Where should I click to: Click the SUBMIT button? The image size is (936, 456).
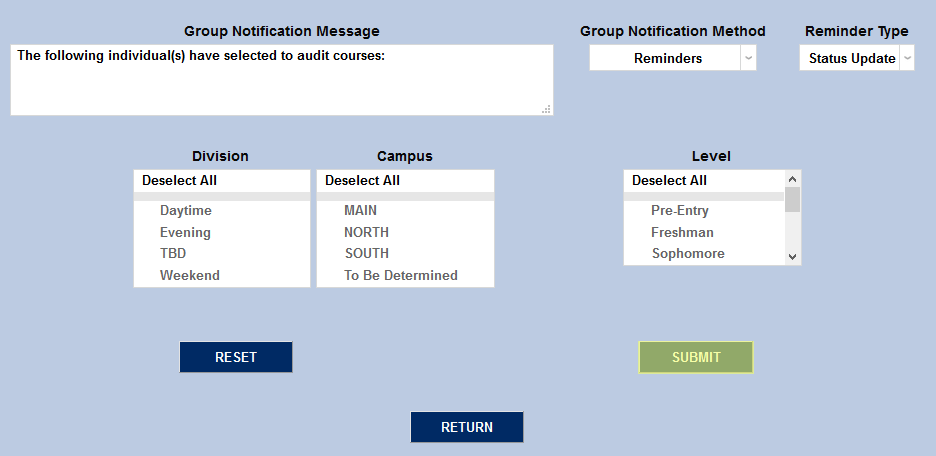pyautogui.click(x=696, y=357)
